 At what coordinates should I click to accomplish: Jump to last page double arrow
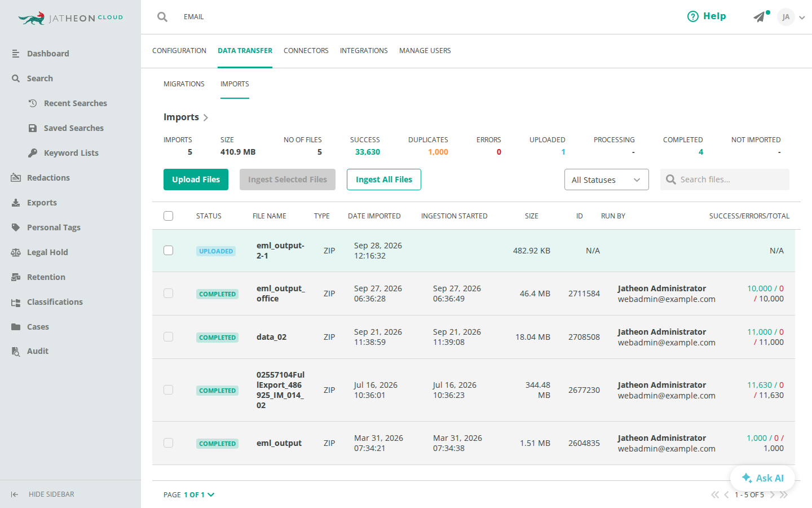point(783,494)
